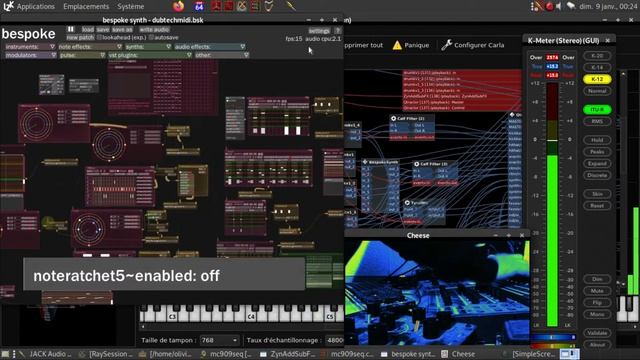Click the K-Meter blue stereo balance bar
Screen dimensions: 640x360
coord(553,338)
